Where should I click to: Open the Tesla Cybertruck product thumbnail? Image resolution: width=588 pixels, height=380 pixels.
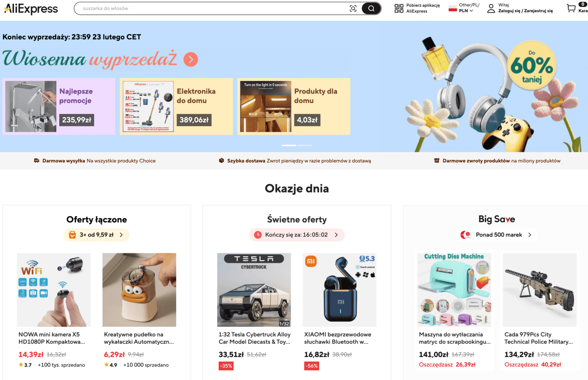coord(254,290)
